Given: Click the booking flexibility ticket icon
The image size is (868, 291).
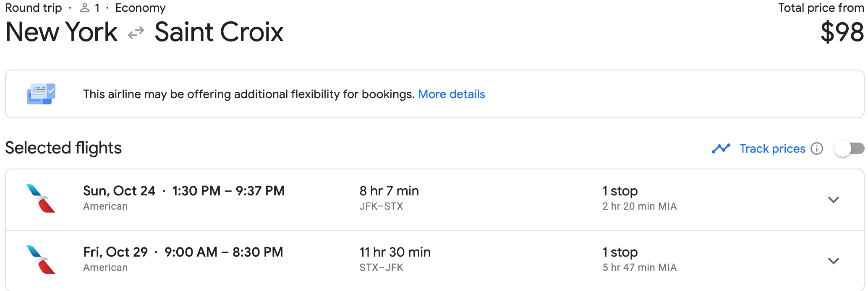Looking at the screenshot, I should pyautogui.click(x=41, y=94).
